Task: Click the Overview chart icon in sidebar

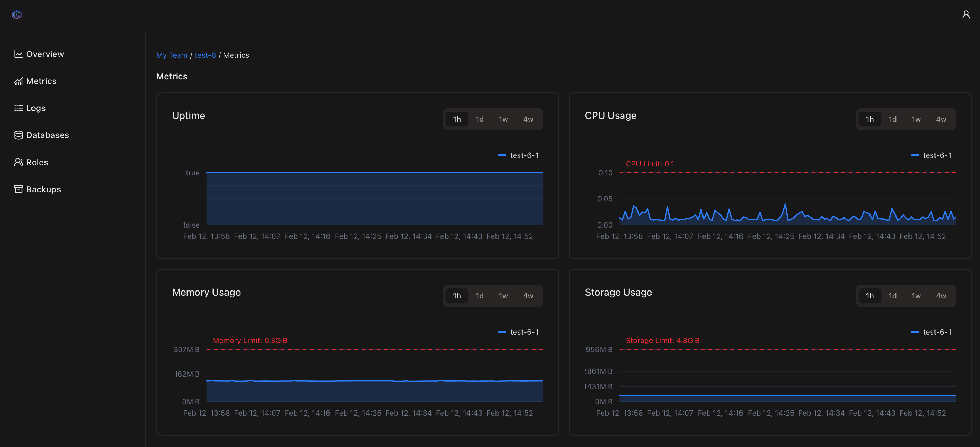Action: click(x=18, y=54)
